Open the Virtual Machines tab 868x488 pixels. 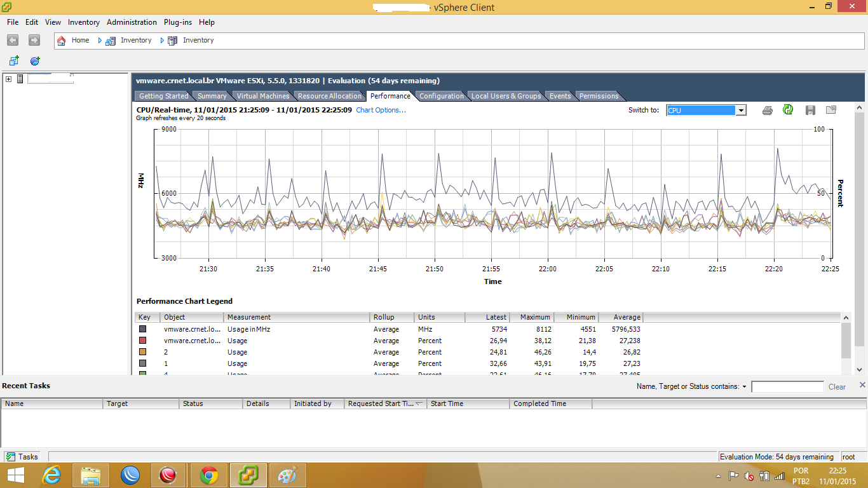[262, 96]
